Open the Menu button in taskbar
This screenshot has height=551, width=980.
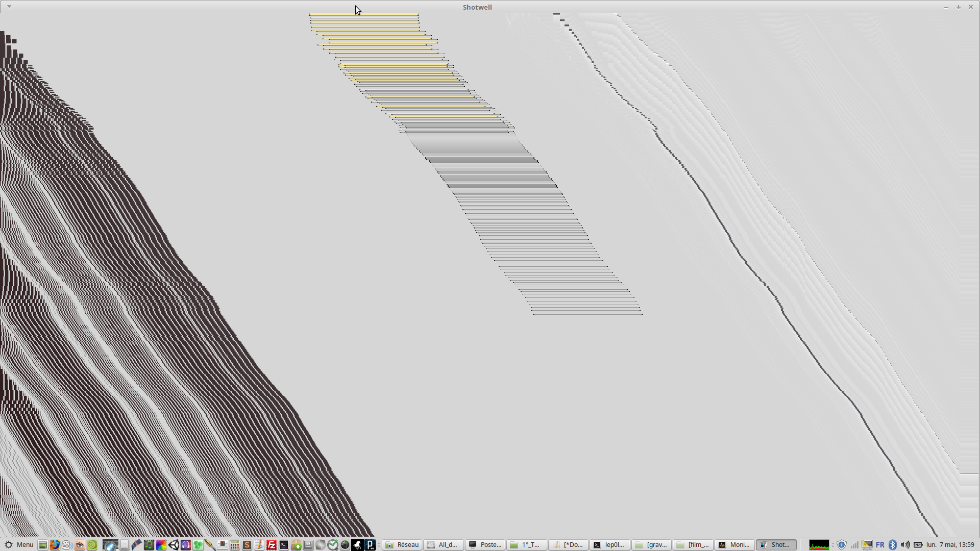click(x=19, y=545)
